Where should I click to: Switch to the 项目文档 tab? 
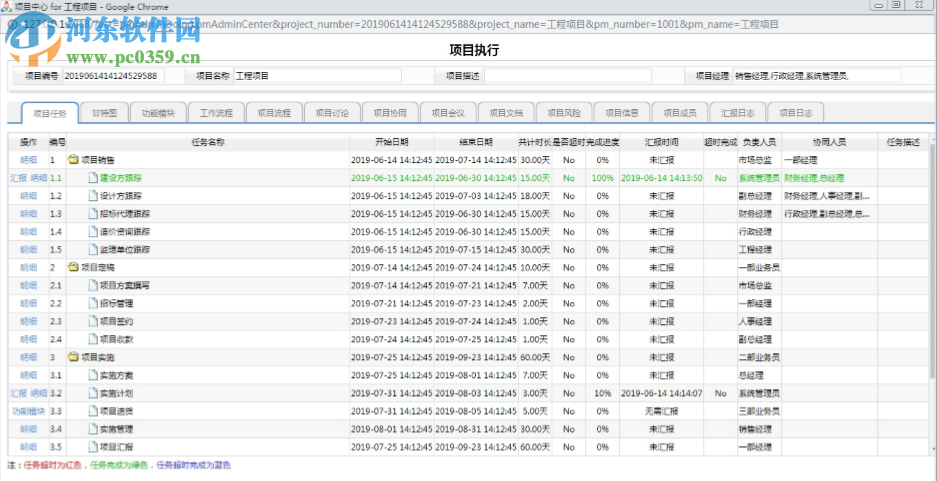(506, 113)
